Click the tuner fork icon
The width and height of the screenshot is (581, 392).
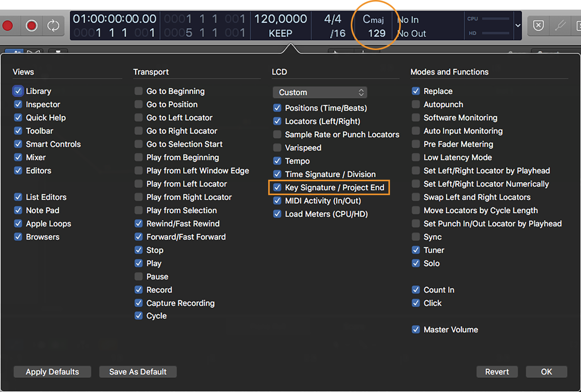click(561, 26)
